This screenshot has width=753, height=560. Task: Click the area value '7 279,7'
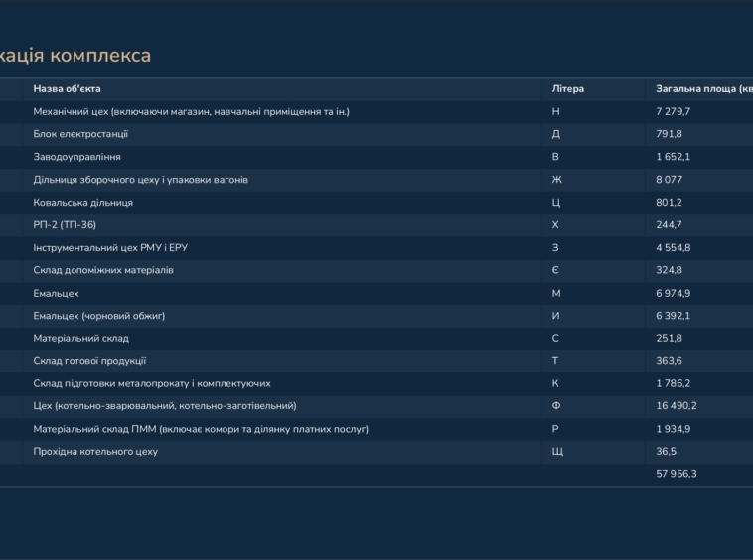674,112
